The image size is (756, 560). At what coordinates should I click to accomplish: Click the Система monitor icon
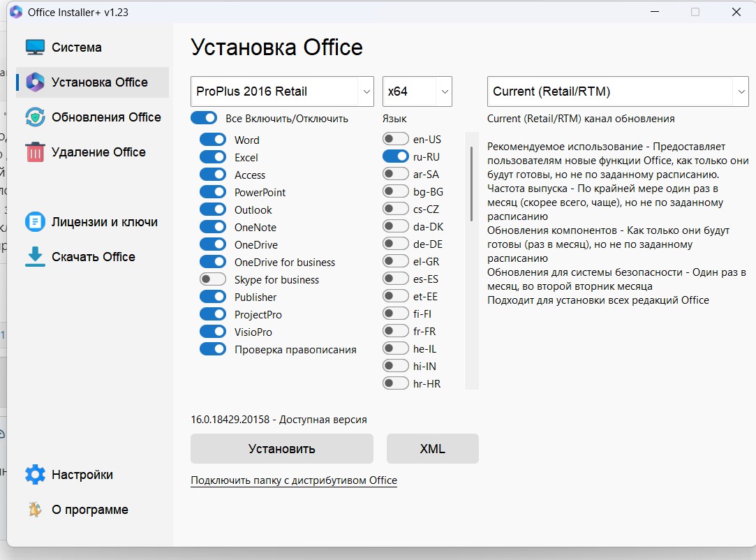[35, 47]
